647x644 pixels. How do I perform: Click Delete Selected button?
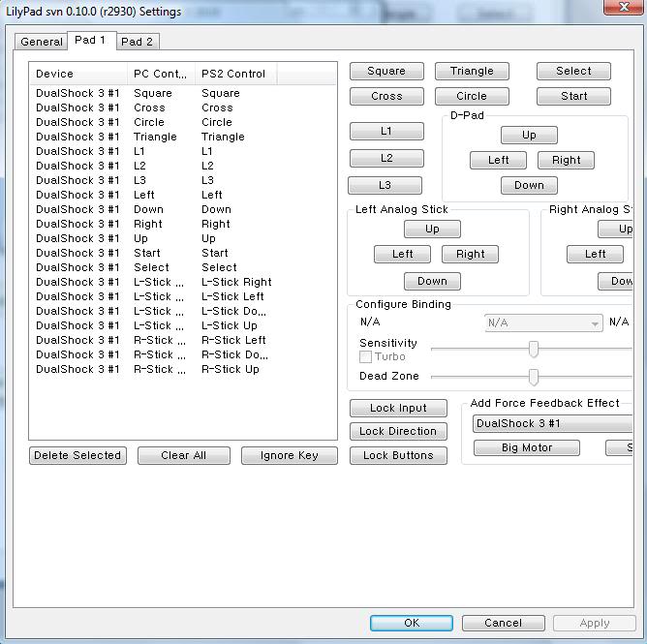point(77,455)
